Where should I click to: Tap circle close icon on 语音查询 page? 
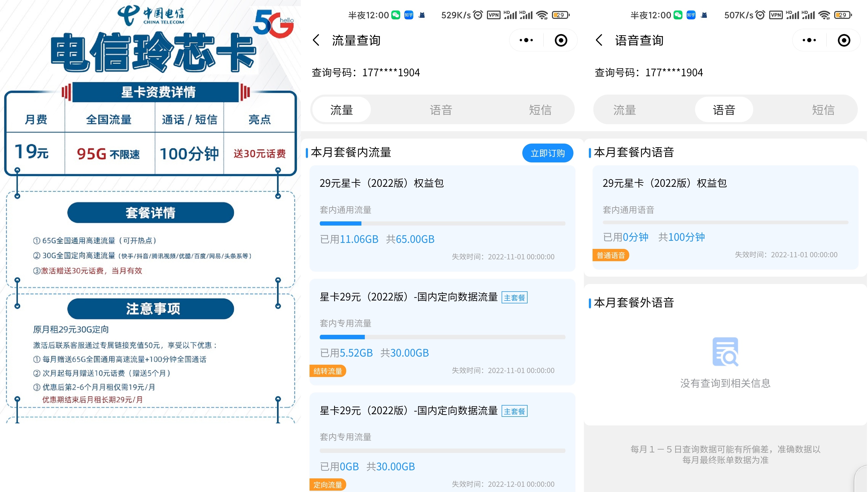coord(844,40)
